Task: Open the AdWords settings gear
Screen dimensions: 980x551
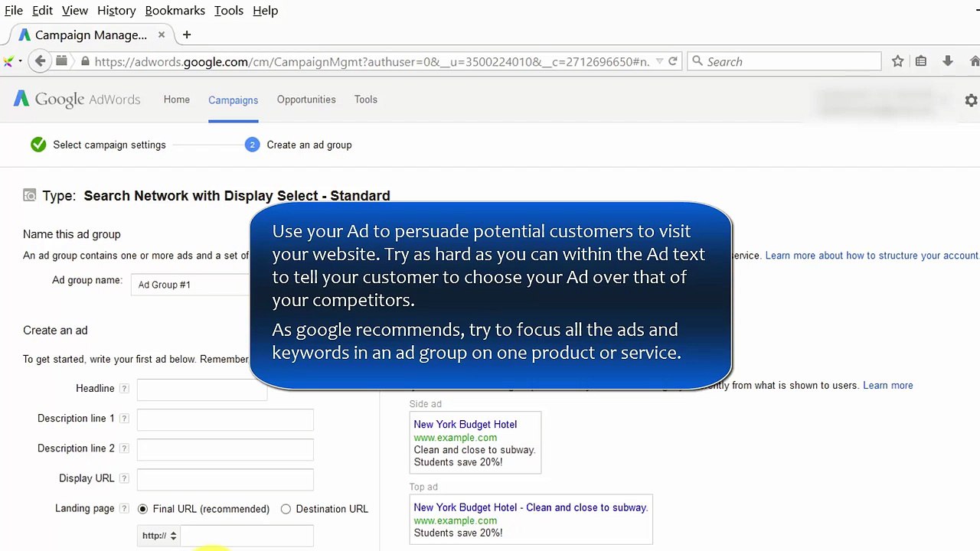Action: point(971,100)
